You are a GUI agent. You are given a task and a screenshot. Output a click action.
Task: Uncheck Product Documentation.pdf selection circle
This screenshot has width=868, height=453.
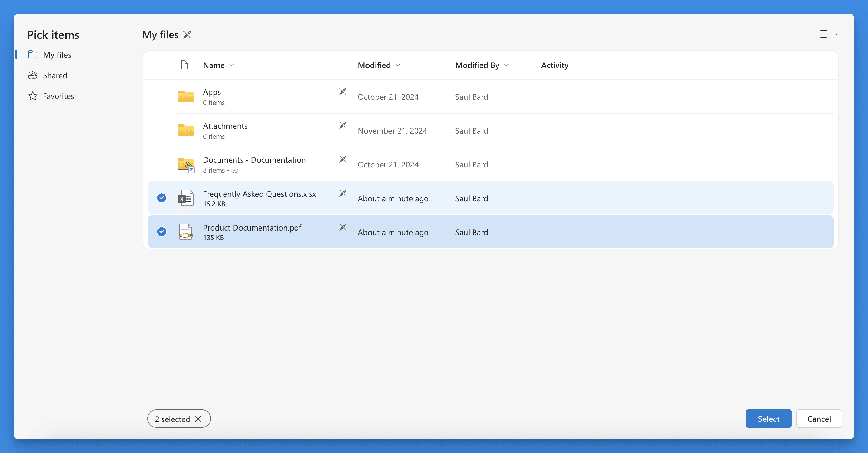[162, 232]
